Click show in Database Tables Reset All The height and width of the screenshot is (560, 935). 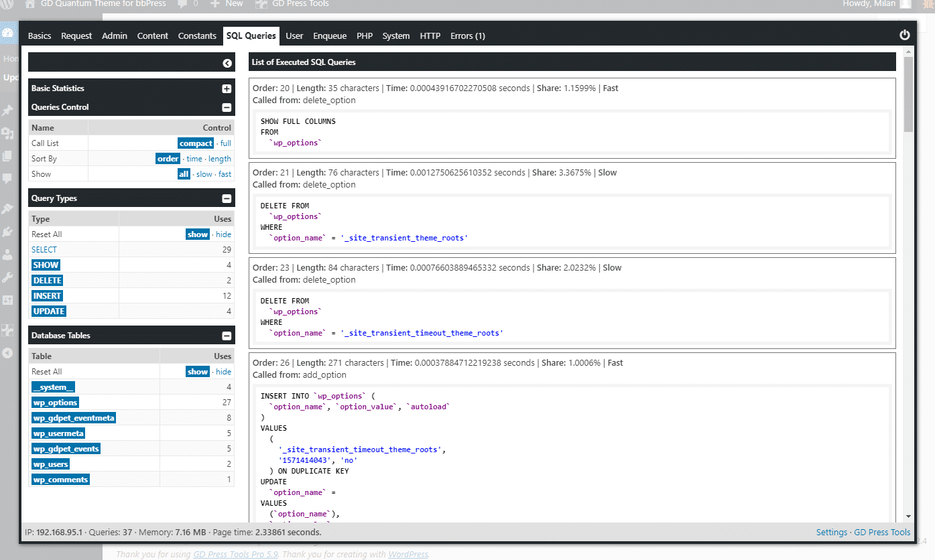198,372
